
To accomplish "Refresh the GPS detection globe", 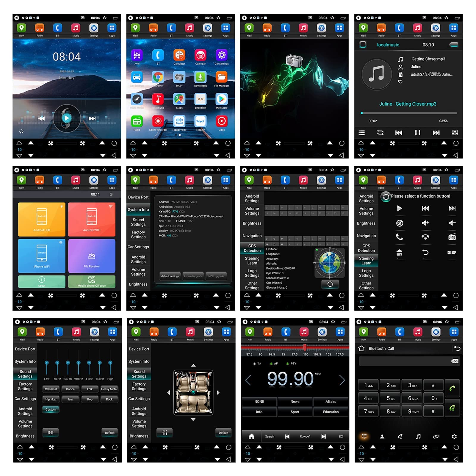I will (330, 284).
